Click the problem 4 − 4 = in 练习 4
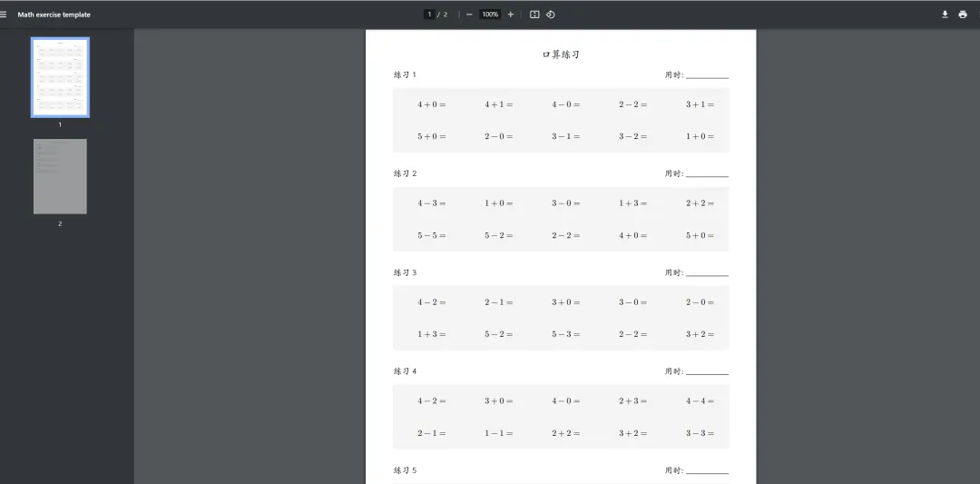The image size is (980, 484). coord(700,400)
